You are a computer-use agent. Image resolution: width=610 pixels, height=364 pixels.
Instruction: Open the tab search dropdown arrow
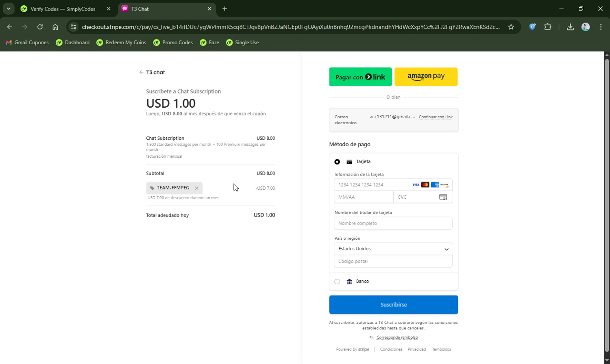[x=9, y=9]
